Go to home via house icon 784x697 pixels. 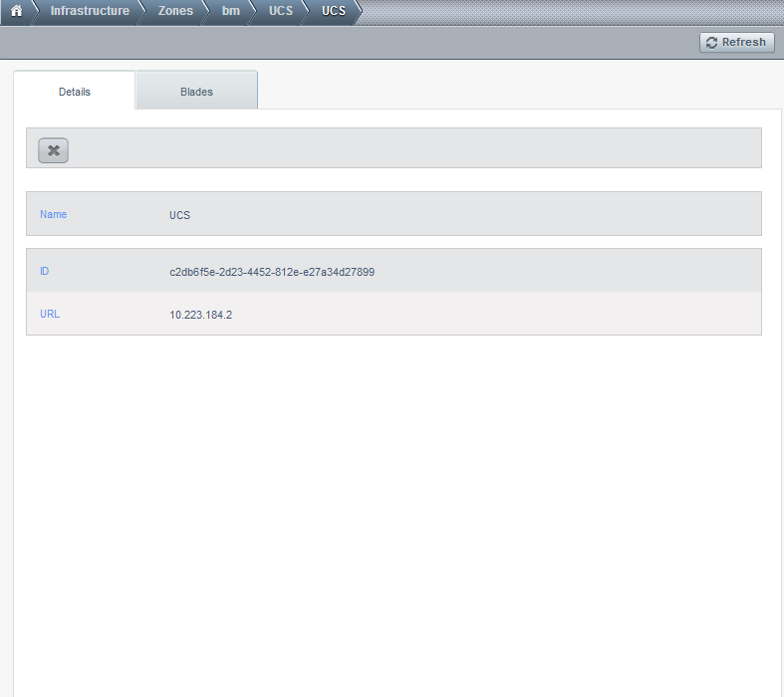tap(17, 11)
